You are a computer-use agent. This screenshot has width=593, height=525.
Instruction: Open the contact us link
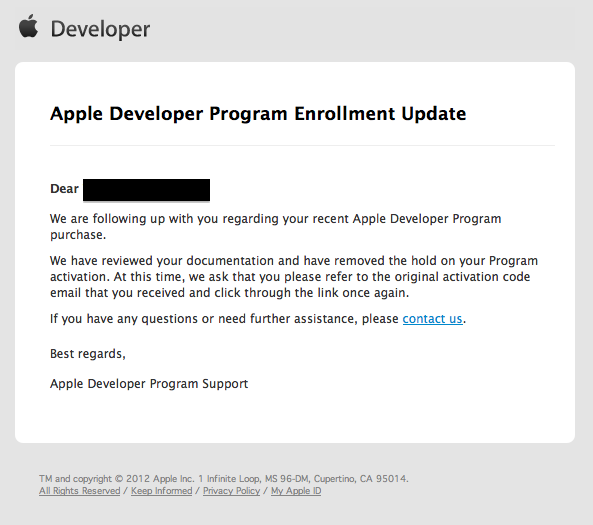pyautogui.click(x=432, y=319)
